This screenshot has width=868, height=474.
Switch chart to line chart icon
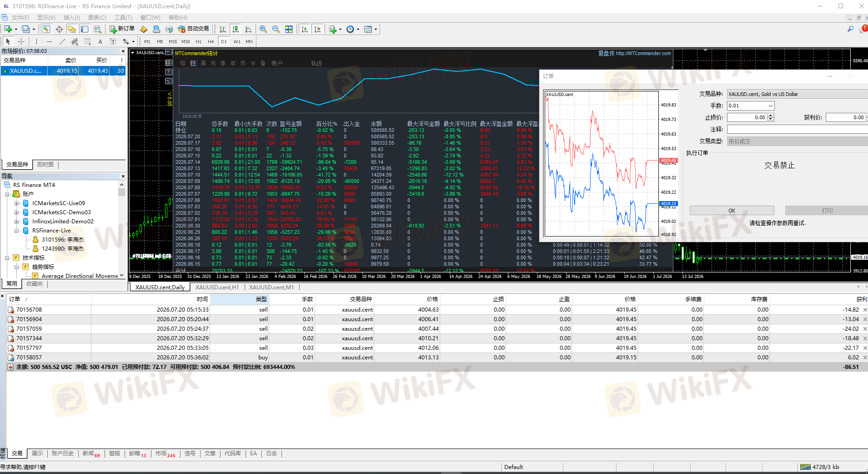point(248,29)
